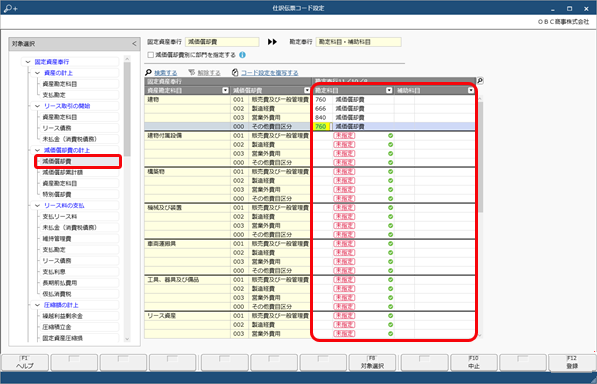Click the F8 対象選択 function button
Viewport: 597px width, 384px height.
pyautogui.click(x=372, y=362)
